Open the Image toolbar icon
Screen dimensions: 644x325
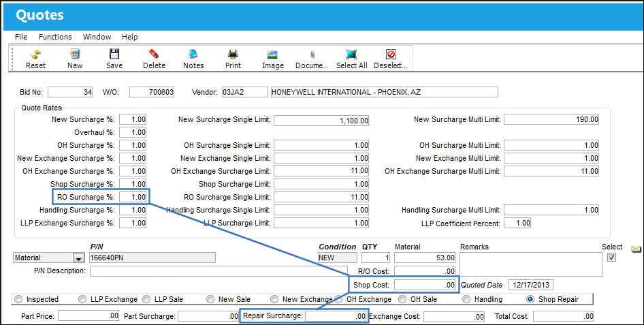[x=273, y=55]
